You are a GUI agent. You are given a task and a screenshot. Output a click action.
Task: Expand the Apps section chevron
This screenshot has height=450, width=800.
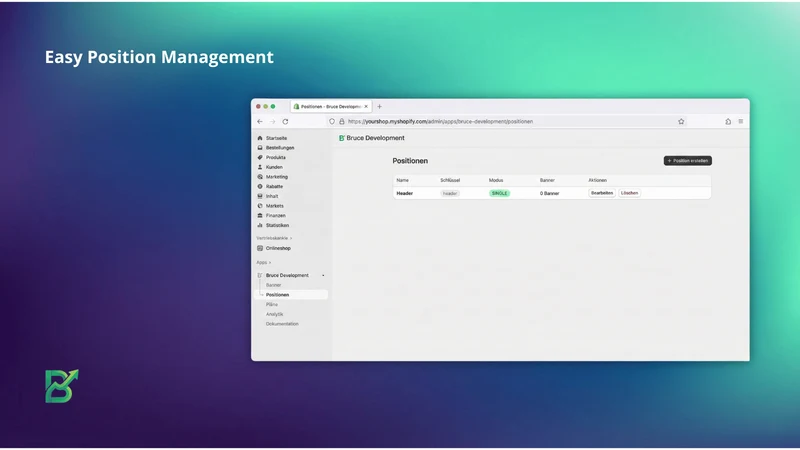270,262
